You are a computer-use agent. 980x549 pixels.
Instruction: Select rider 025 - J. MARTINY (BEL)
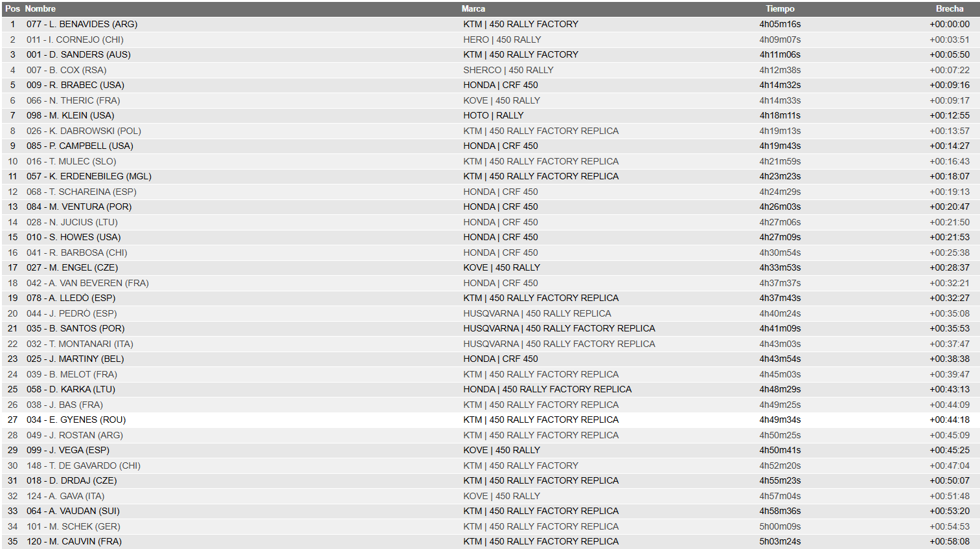pyautogui.click(x=75, y=359)
